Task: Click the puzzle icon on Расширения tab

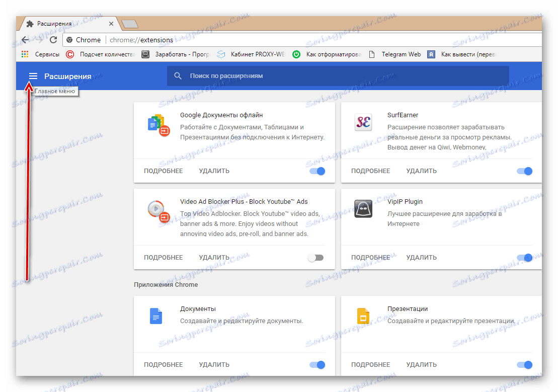Action: [x=30, y=24]
